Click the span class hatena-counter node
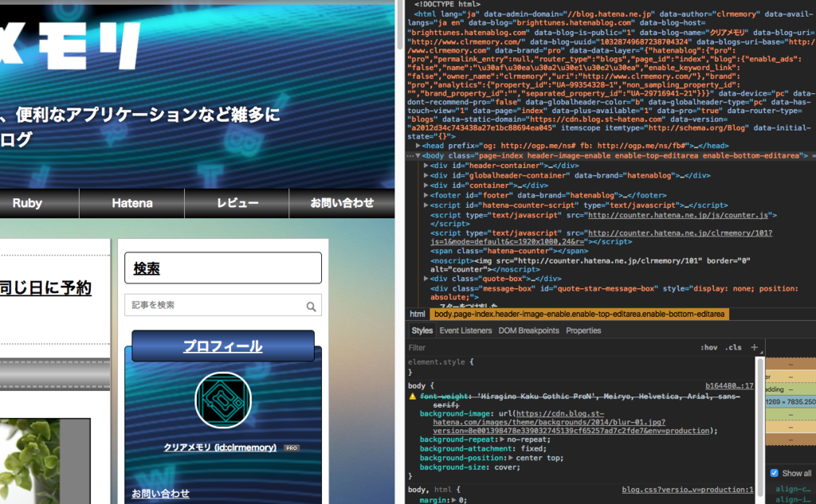 [509, 251]
